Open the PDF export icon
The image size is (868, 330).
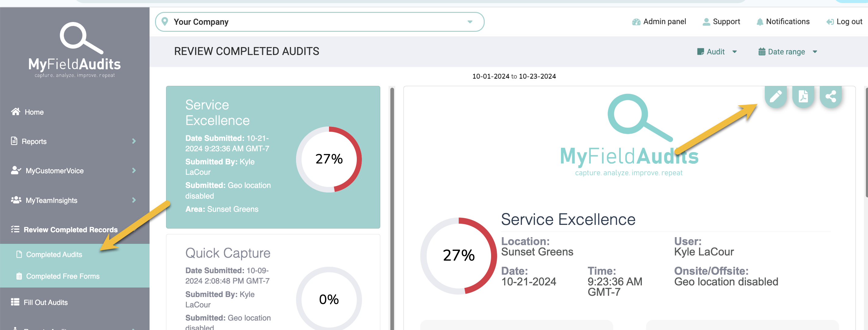pos(803,97)
